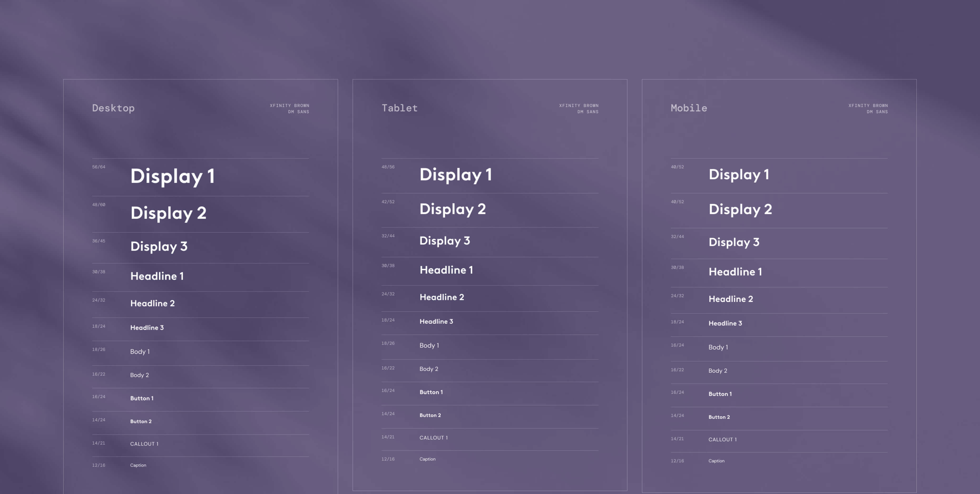Viewport: 980px width, 494px height.
Task: Click the 56/64 size label in Desktop
Action: coord(99,167)
